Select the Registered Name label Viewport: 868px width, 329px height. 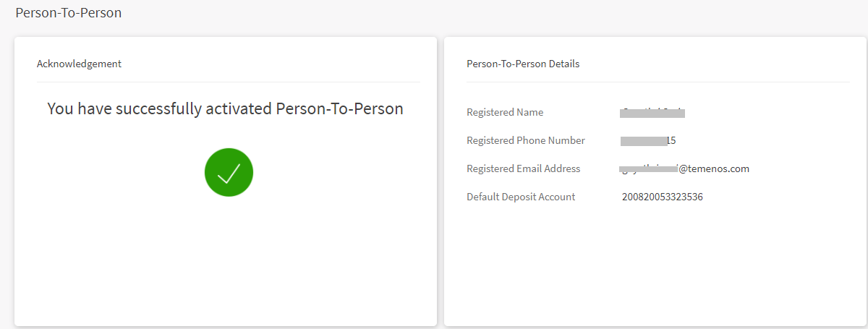tap(505, 112)
